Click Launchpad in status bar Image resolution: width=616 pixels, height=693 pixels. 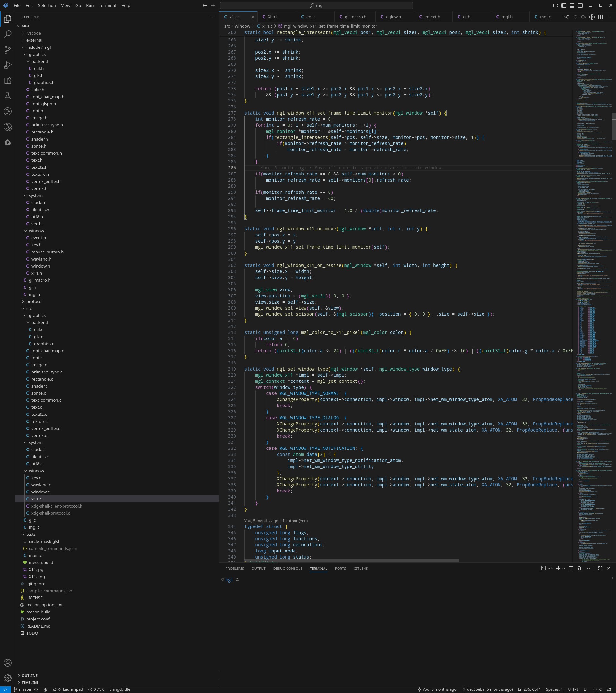pyautogui.click(x=68, y=689)
